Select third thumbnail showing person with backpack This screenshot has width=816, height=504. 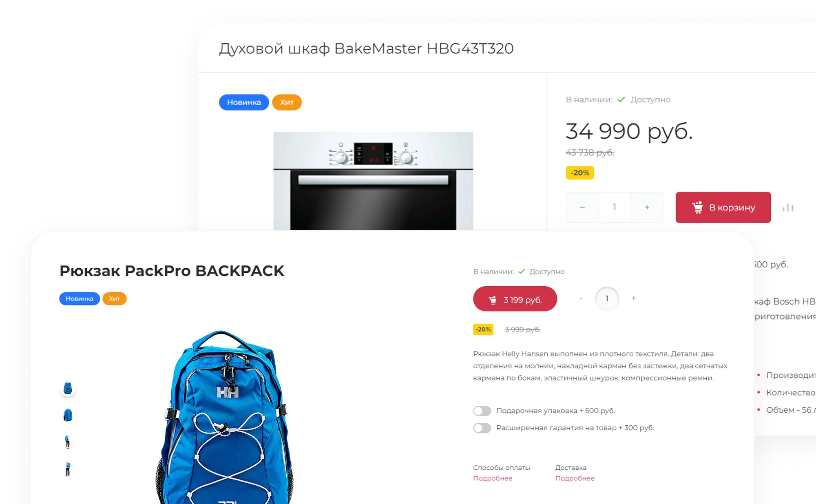tap(68, 442)
